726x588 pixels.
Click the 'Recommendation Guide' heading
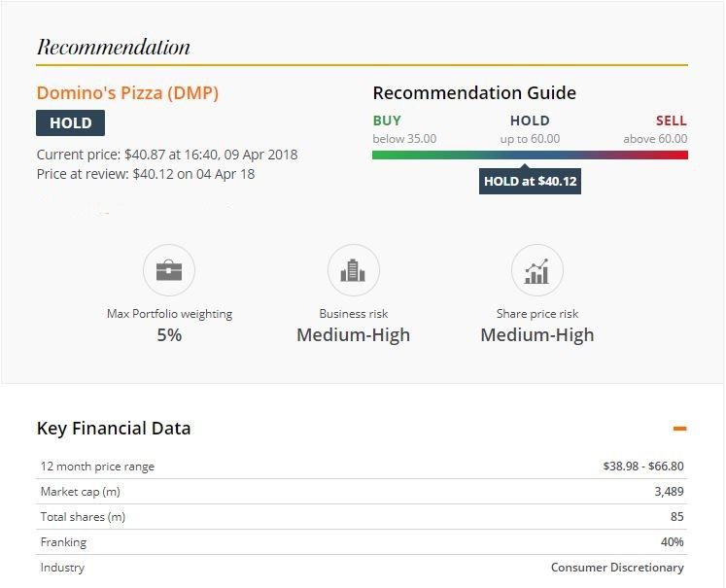[x=474, y=93]
